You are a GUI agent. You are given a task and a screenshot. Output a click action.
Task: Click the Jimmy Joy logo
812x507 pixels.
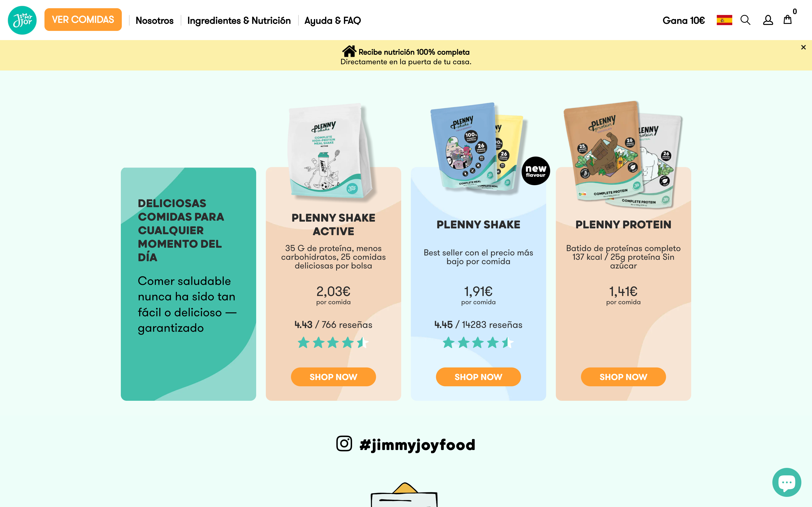22,20
